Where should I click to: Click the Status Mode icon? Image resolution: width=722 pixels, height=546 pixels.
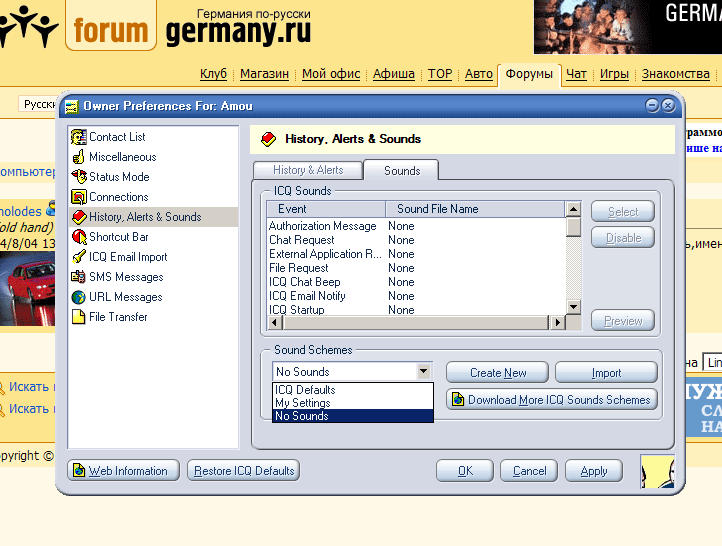pyautogui.click(x=79, y=177)
